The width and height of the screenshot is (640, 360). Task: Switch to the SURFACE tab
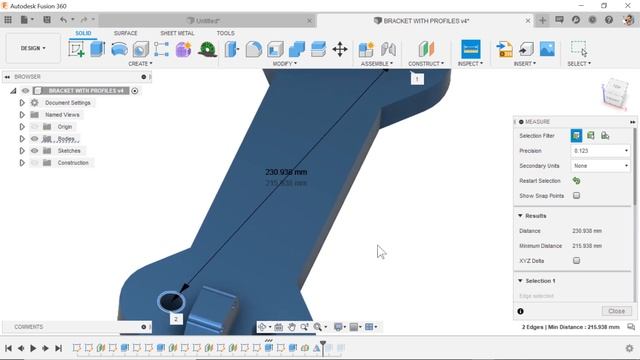[126, 33]
